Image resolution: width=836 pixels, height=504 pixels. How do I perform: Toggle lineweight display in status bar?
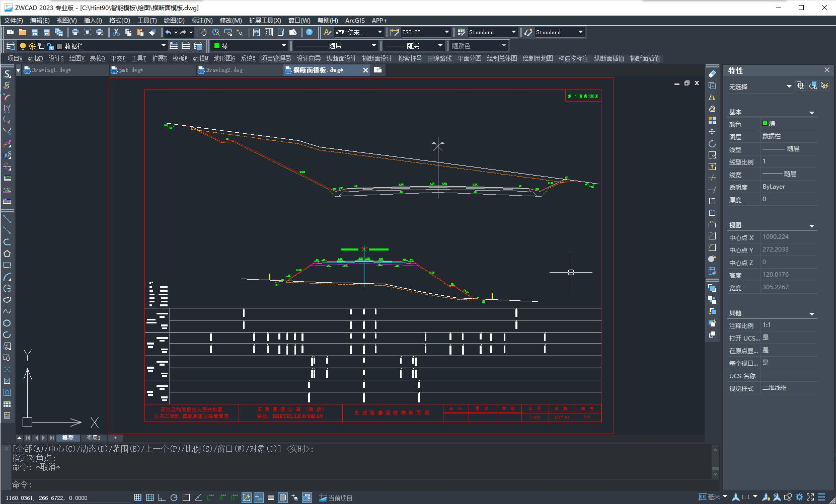pos(271,497)
